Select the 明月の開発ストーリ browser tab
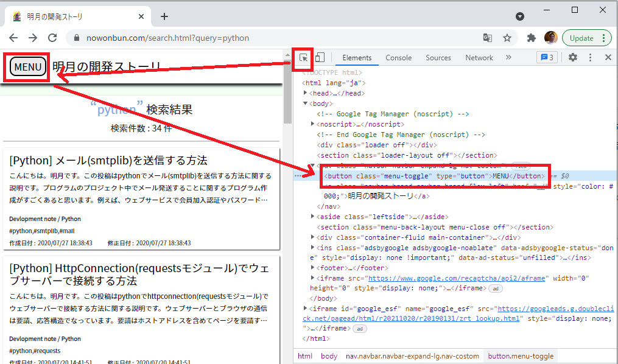The image size is (618, 364). pos(77,16)
